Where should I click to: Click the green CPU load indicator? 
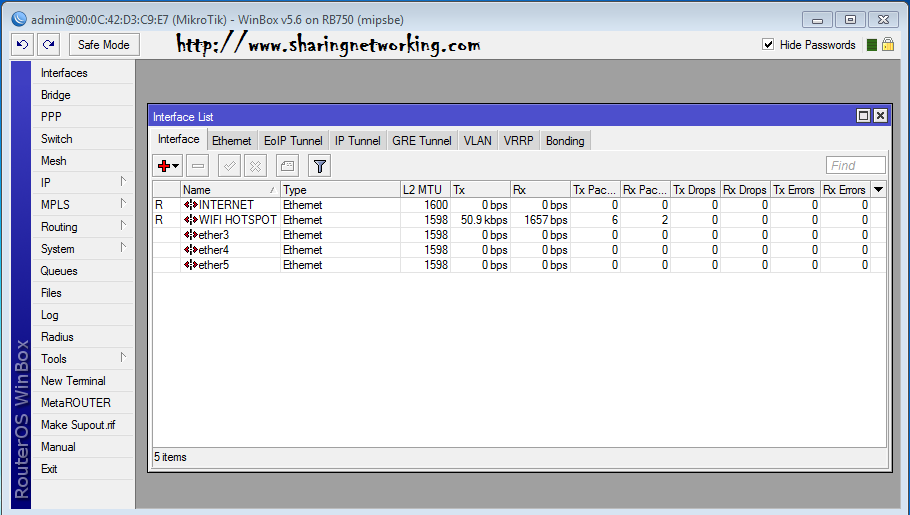pos(871,45)
